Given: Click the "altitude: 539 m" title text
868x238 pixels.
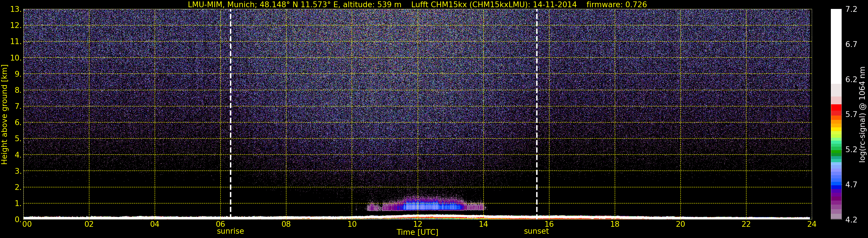Looking at the screenshot, I should pos(372,4).
